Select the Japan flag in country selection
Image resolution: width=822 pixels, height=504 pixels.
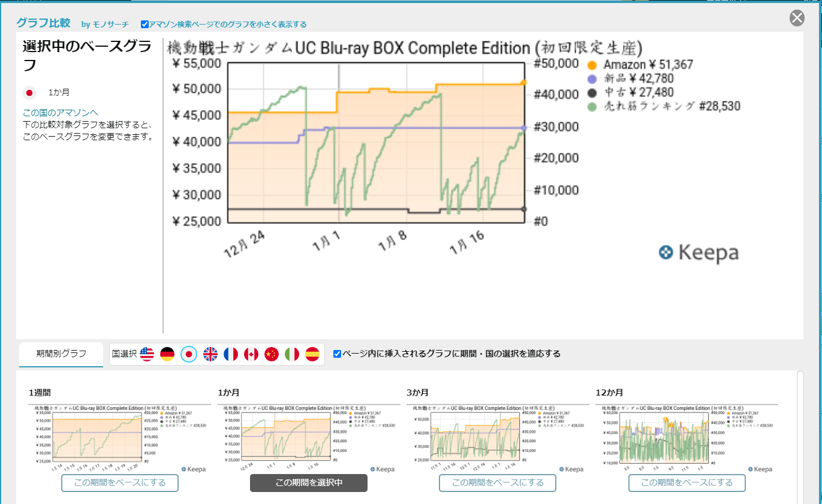[189, 354]
